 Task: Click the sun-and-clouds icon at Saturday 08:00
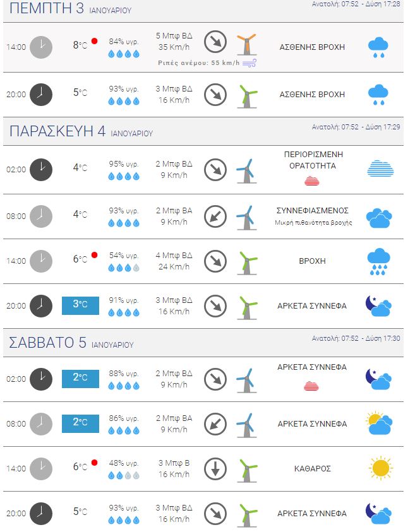[379, 423]
